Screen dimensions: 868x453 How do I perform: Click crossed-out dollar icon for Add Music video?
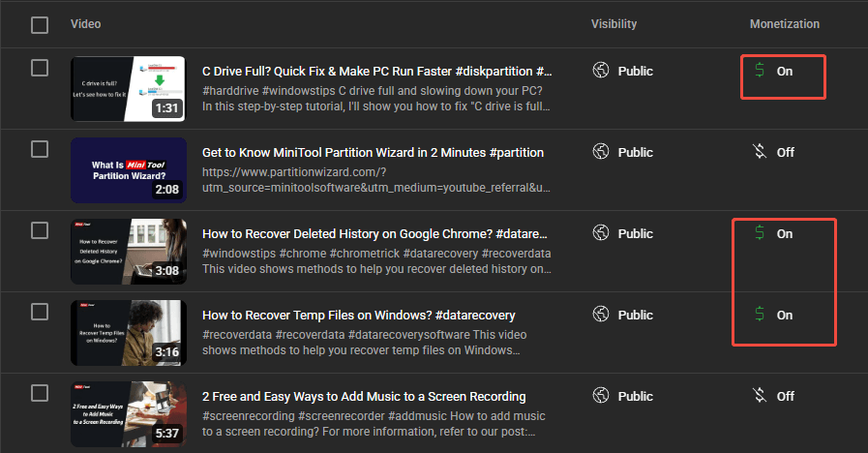tap(760, 395)
